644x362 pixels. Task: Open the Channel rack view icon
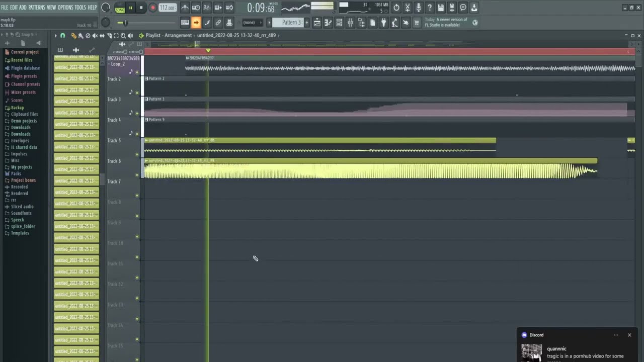(339, 23)
